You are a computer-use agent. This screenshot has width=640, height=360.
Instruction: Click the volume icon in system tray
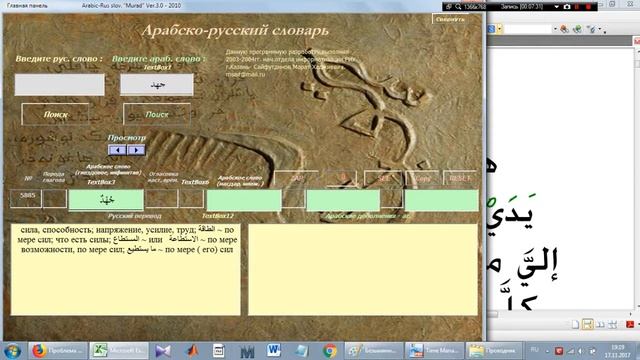click(580, 351)
